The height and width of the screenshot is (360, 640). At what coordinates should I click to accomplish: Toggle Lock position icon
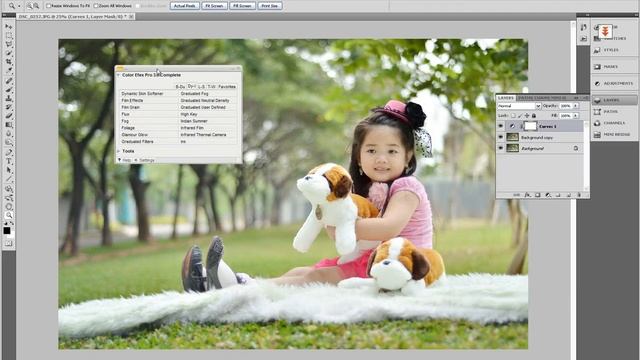coord(527,116)
